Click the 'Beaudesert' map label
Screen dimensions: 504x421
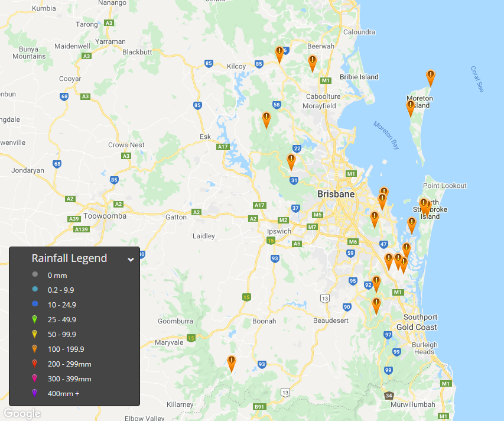click(x=331, y=320)
